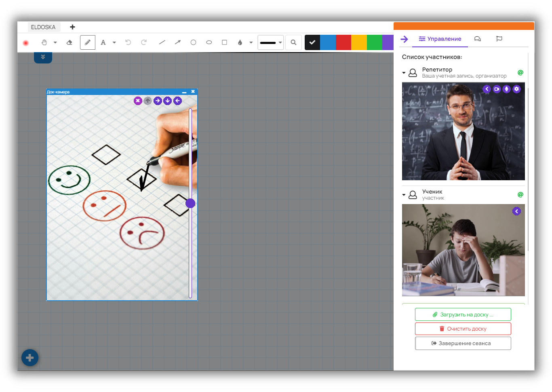Select the Rectangle shape tool

pos(224,42)
